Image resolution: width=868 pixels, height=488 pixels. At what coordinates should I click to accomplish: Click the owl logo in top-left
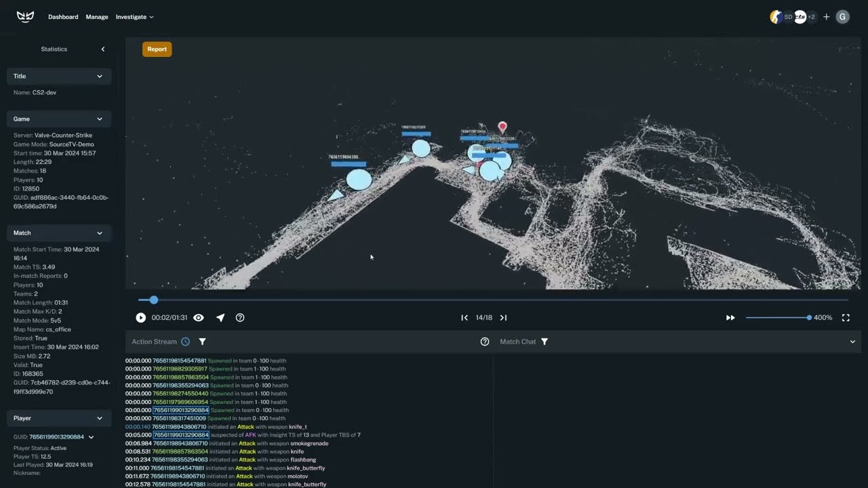(x=25, y=17)
